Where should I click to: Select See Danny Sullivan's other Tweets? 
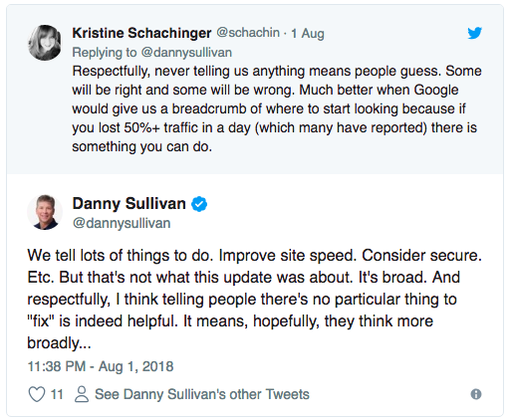point(202,394)
